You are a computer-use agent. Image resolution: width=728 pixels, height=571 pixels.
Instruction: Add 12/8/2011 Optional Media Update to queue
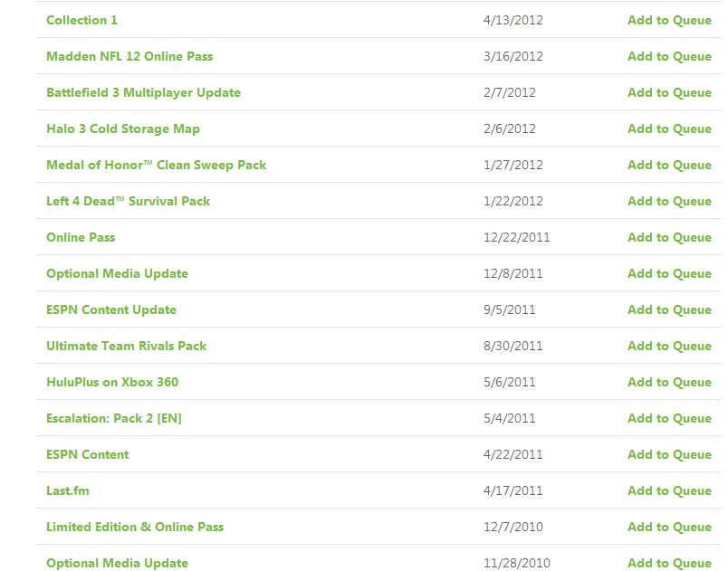(669, 273)
